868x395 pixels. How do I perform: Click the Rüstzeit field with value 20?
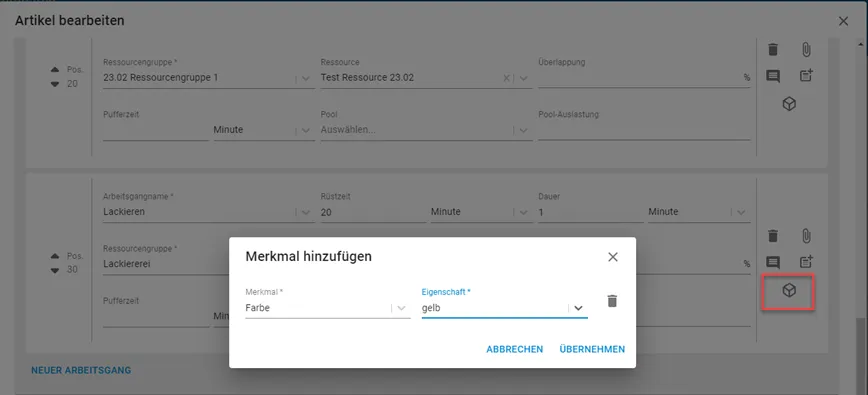[373, 212]
